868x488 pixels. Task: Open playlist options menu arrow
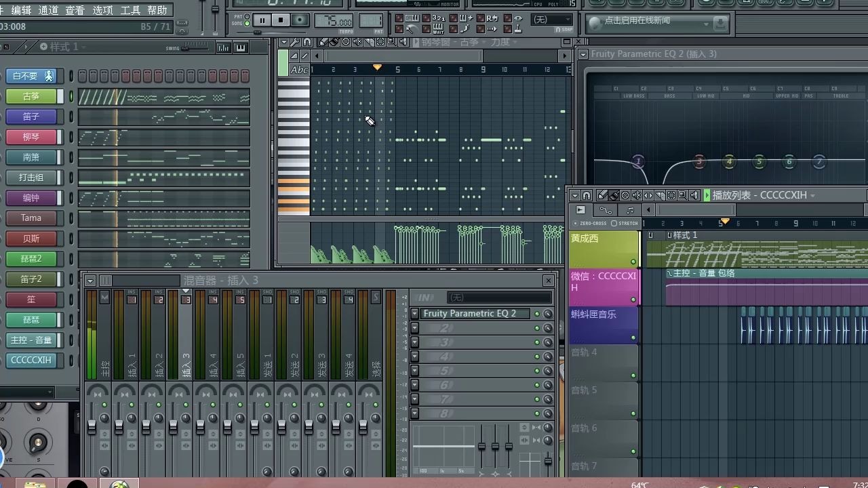click(x=574, y=195)
